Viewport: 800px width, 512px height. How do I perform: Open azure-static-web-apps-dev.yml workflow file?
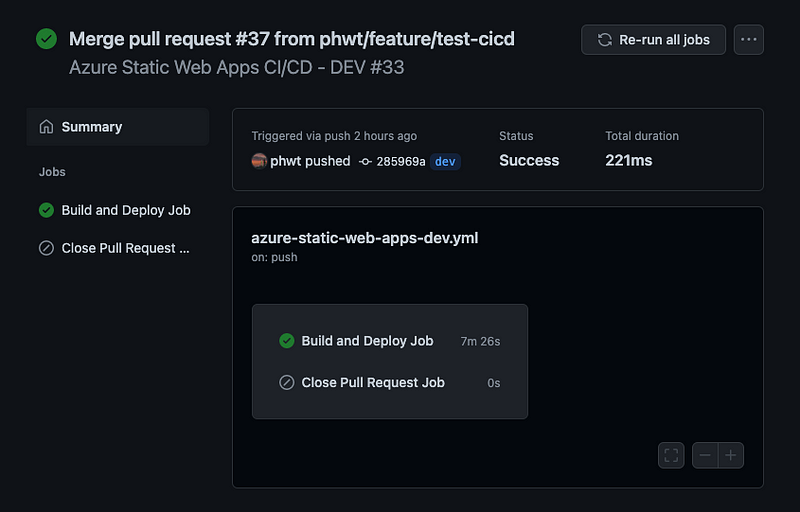coord(365,238)
